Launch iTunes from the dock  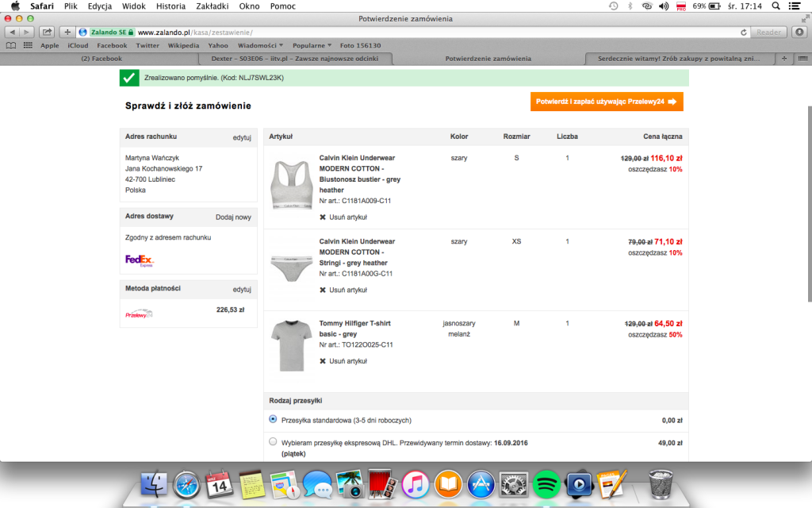pyautogui.click(x=415, y=483)
